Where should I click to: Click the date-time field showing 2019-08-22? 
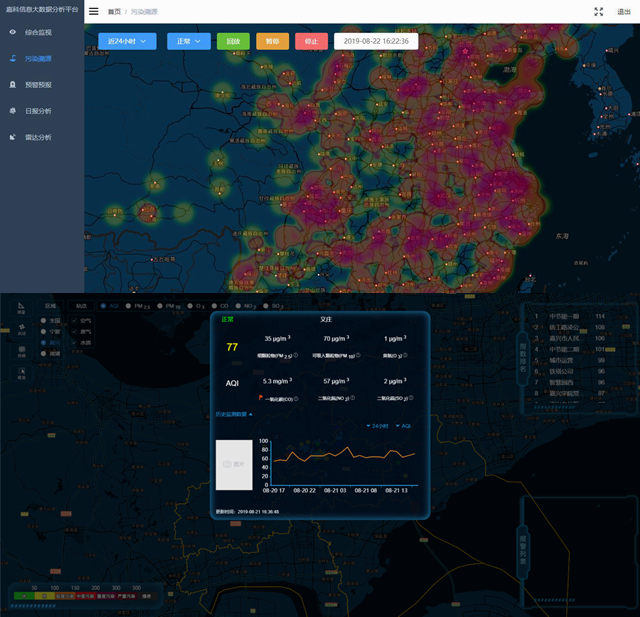click(x=375, y=41)
